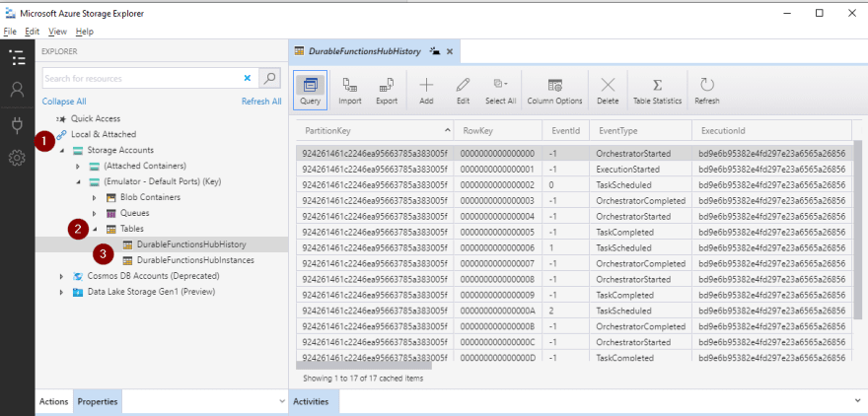
Task: Collapse the Emulator - Default Ports node
Action: (78, 181)
